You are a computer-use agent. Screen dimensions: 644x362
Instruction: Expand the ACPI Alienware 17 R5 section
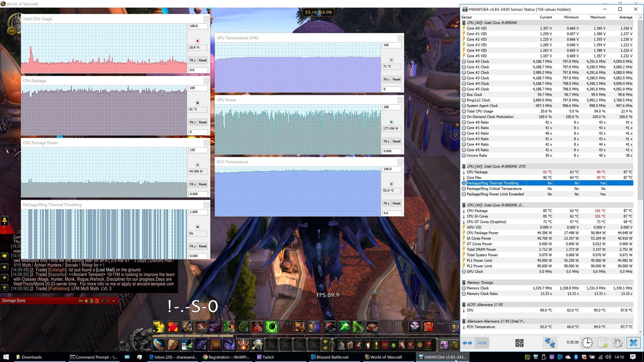point(465,304)
